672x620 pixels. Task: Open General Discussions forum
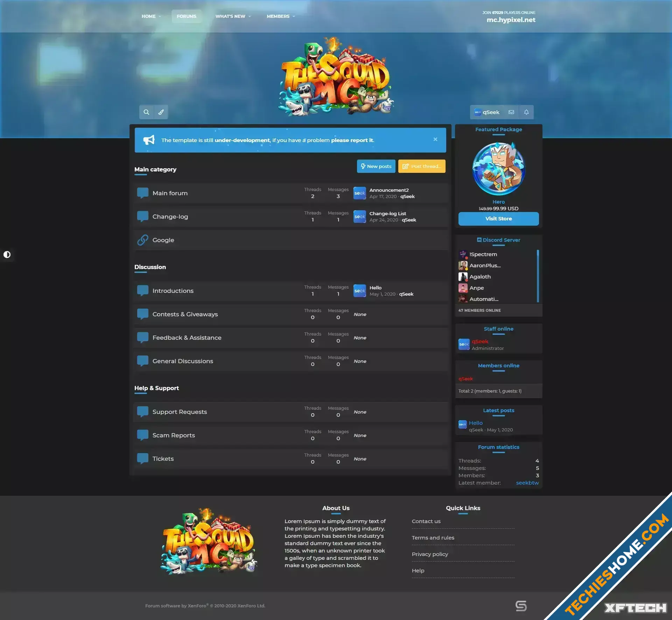point(183,361)
